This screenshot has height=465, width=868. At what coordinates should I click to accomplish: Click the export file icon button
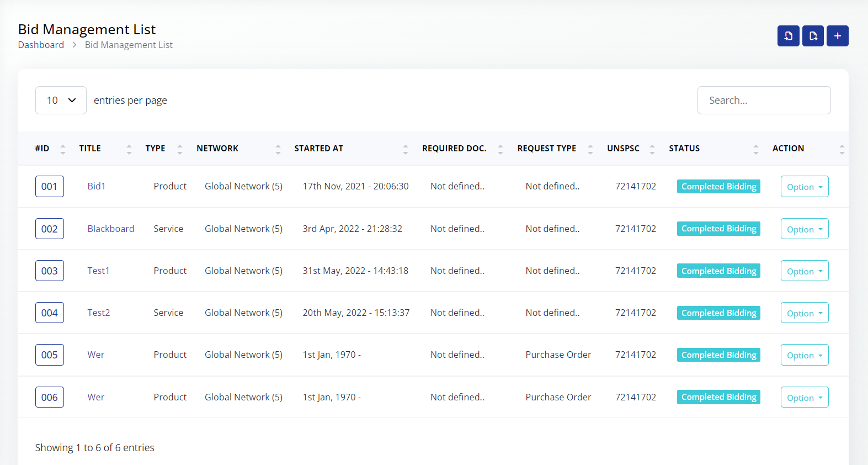[813, 36]
